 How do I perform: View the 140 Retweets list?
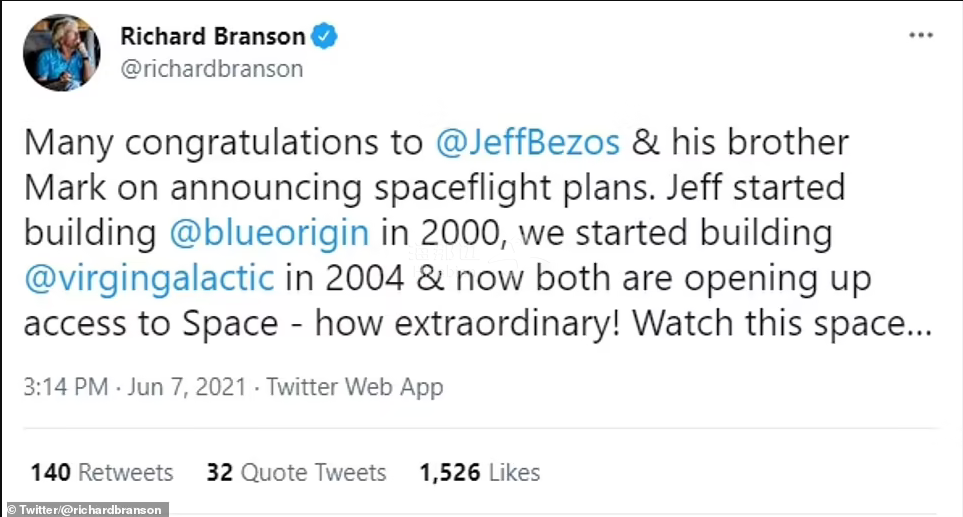101,472
